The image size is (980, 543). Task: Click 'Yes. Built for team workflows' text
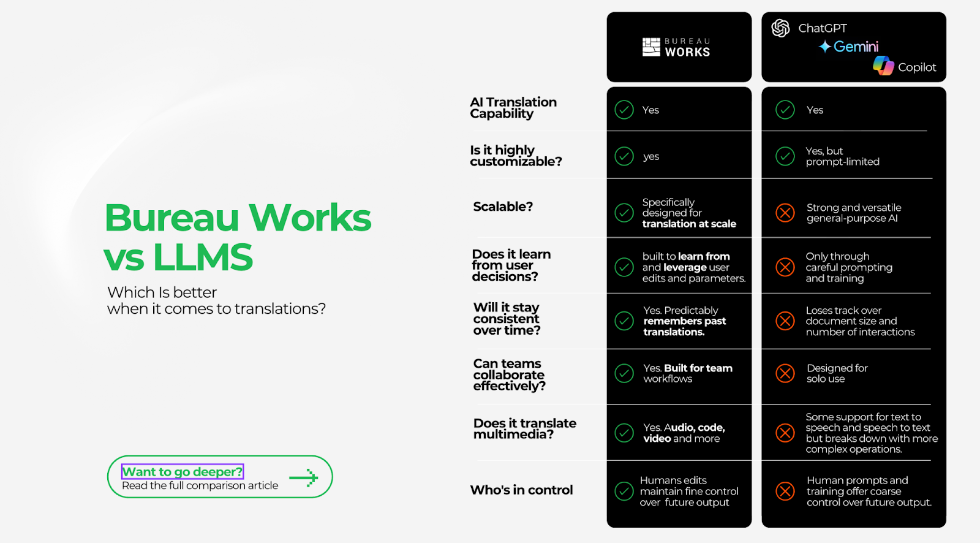(688, 373)
